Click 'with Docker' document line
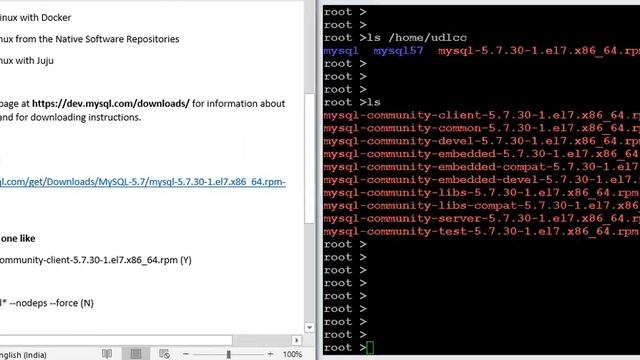Screen dimensions: 640x360 pos(36,18)
